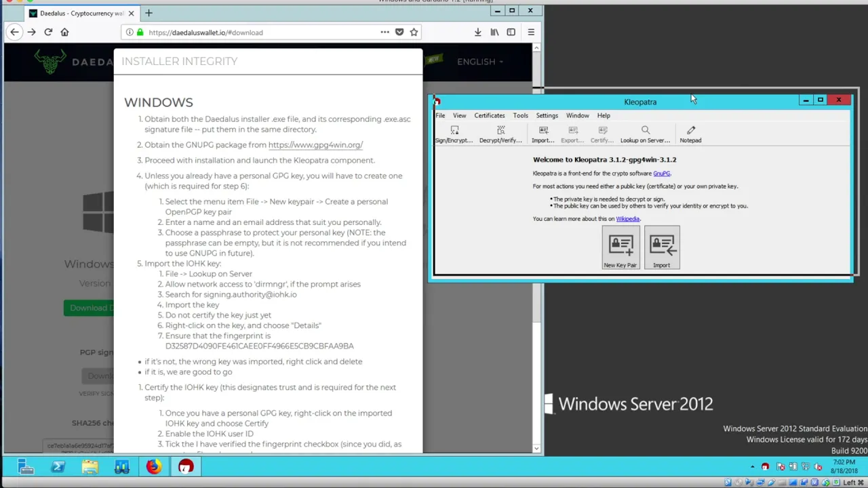The height and width of the screenshot is (488, 868).
Task: Click the IOHK fingerprint text D32587D4090...
Action: coord(259,346)
